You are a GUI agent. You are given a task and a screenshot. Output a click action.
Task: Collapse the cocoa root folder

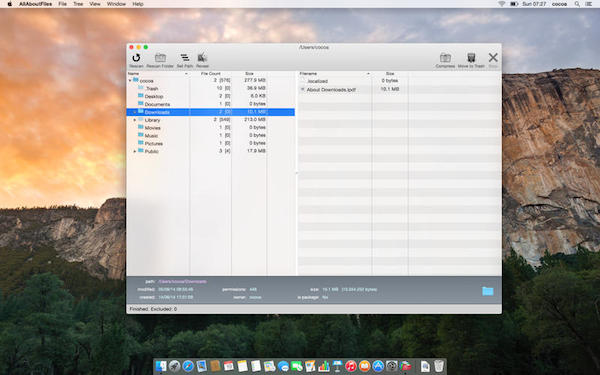tap(130, 81)
